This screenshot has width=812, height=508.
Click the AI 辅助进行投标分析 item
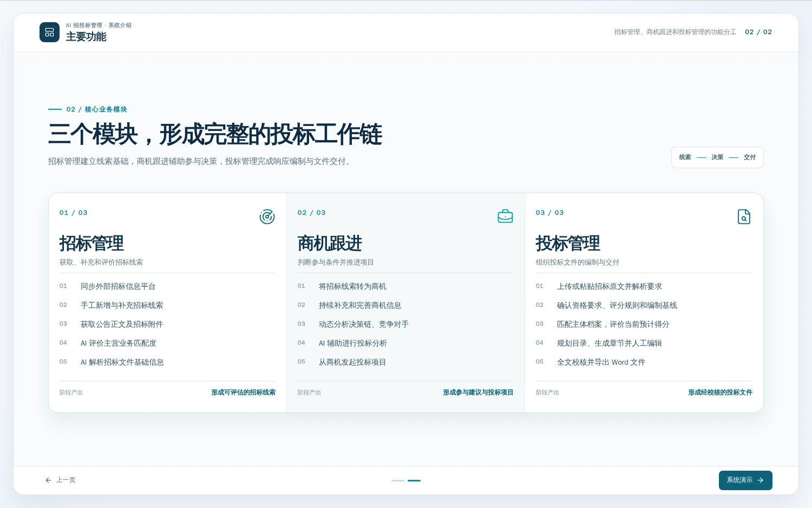[x=353, y=343]
